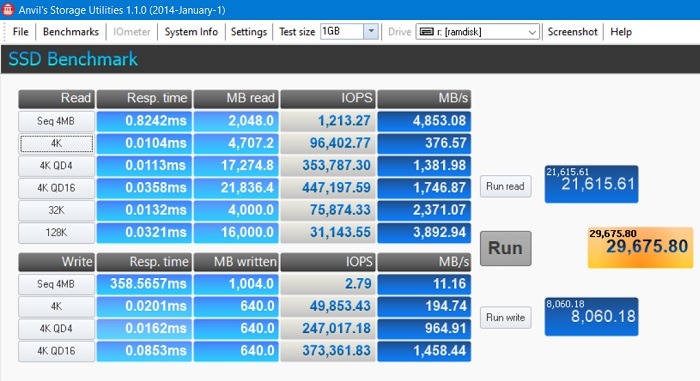Click the 0.0853ms response time cell
This screenshot has height=381, width=700.
pos(144,351)
